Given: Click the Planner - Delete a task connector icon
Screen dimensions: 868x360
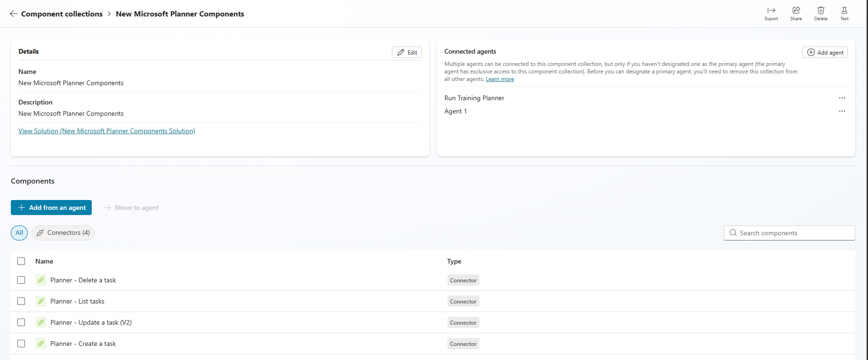Looking at the screenshot, I should coord(41,280).
